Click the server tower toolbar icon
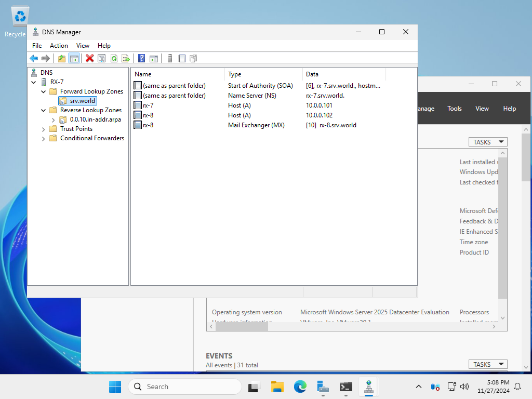 coord(170,58)
